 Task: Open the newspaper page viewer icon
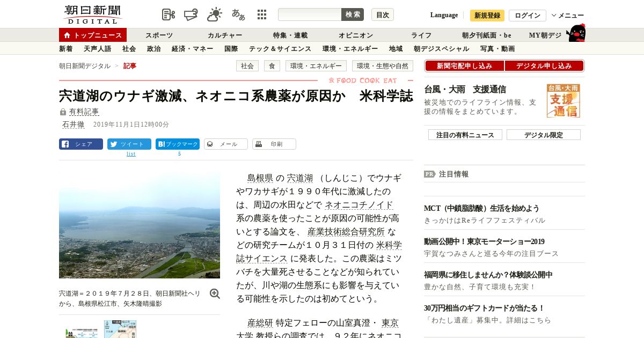[x=169, y=14]
